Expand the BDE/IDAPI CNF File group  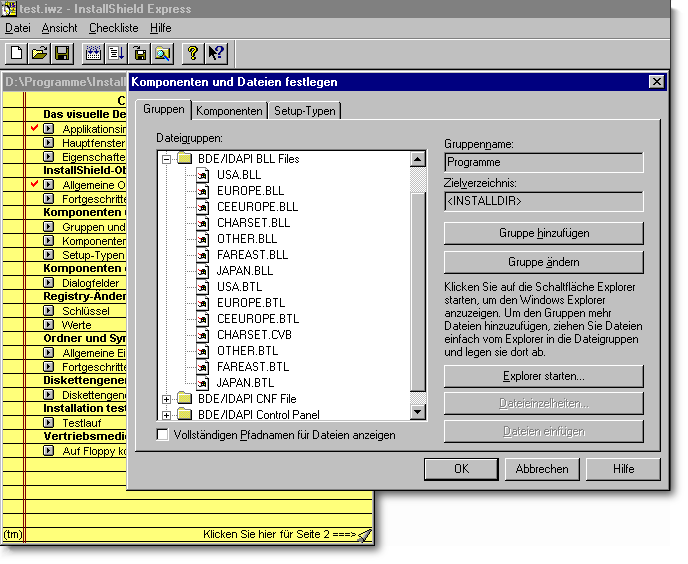pyautogui.click(x=167, y=399)
